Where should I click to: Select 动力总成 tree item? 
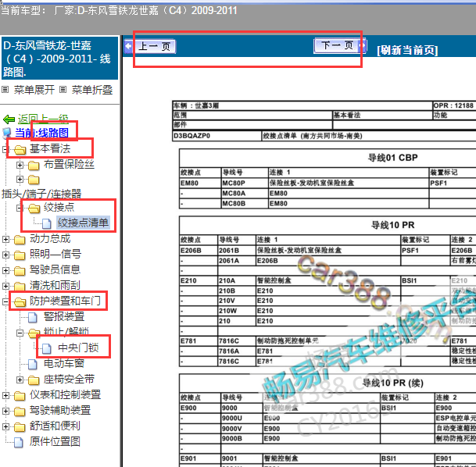50,239
